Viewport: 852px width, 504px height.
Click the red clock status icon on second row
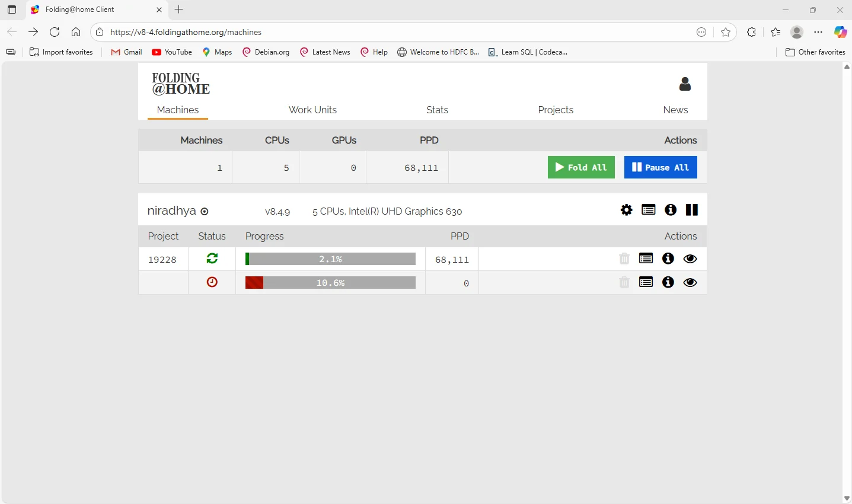pos(212,282)
